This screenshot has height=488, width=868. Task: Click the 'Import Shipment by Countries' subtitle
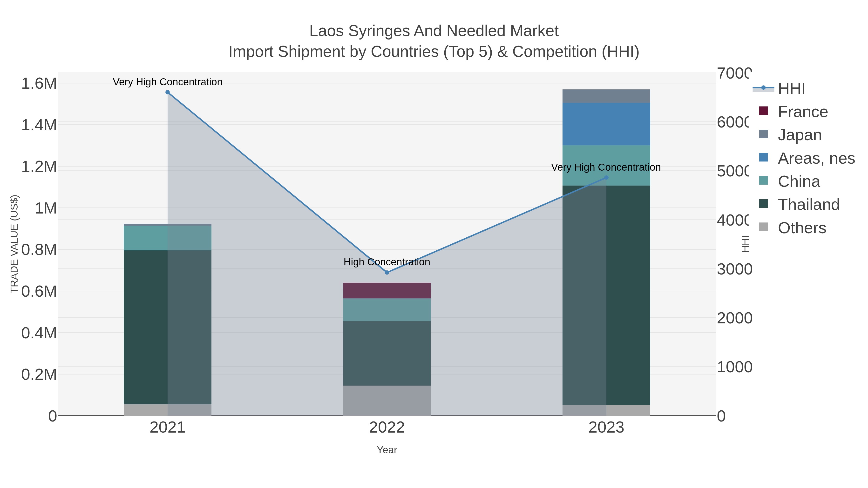(x=434, y=52)
